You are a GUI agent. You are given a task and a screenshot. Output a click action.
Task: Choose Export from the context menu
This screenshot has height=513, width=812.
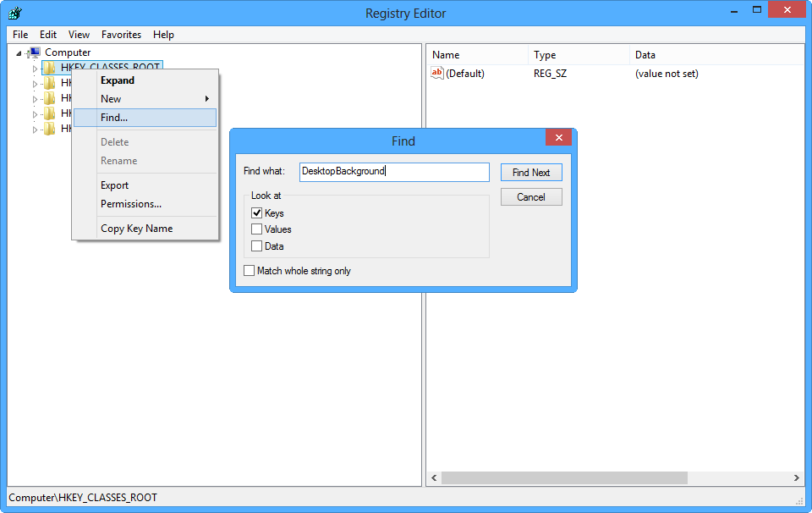click(x=145, y=185)
